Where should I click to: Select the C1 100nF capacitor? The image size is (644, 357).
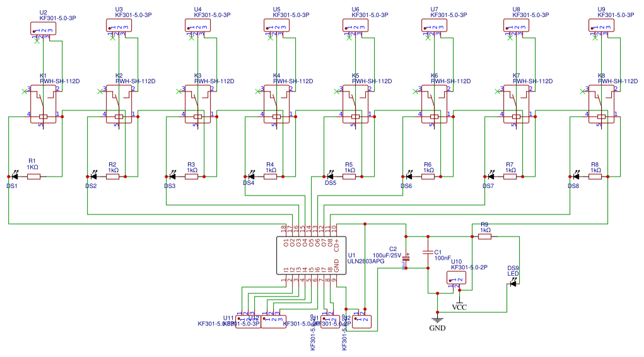428,252
